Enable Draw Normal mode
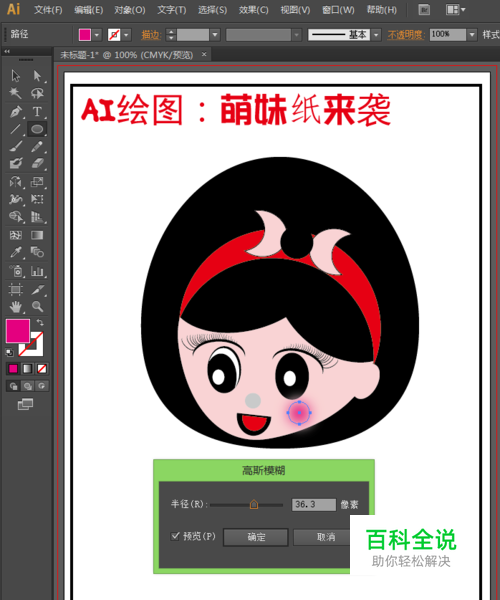Screen dimensions: 500x600 click(14, 386)
